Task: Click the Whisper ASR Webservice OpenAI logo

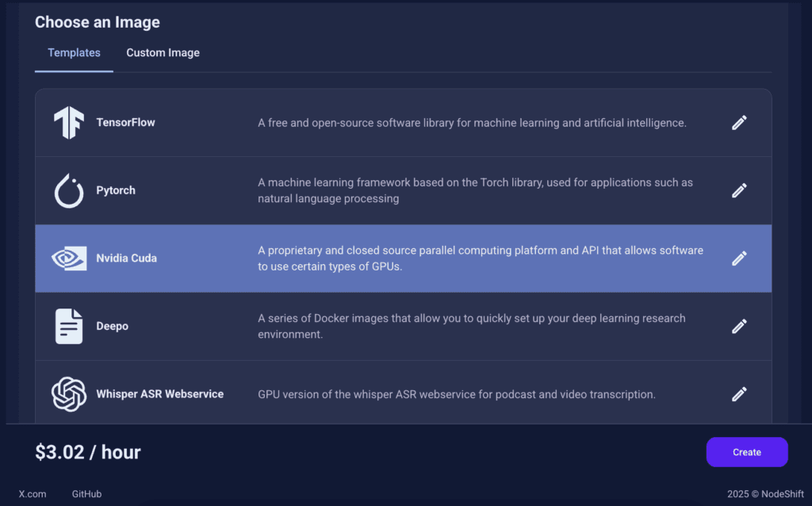Action: (69, 394)
